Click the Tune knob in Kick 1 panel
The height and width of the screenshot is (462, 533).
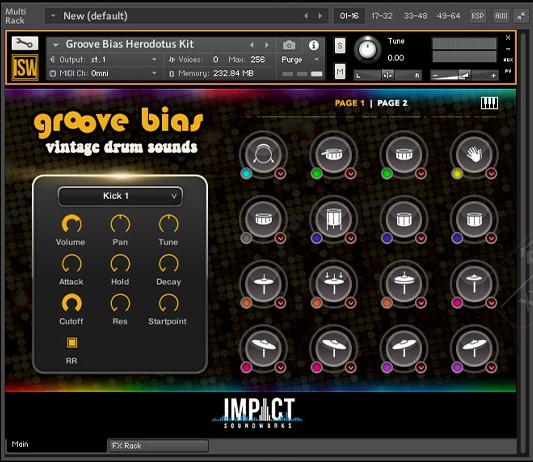pos(169,224)
